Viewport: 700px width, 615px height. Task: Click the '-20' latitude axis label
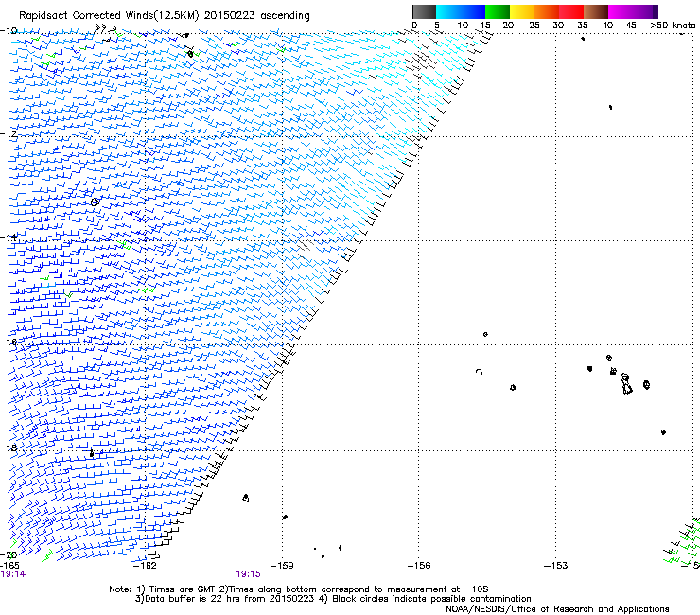(9, 555)
